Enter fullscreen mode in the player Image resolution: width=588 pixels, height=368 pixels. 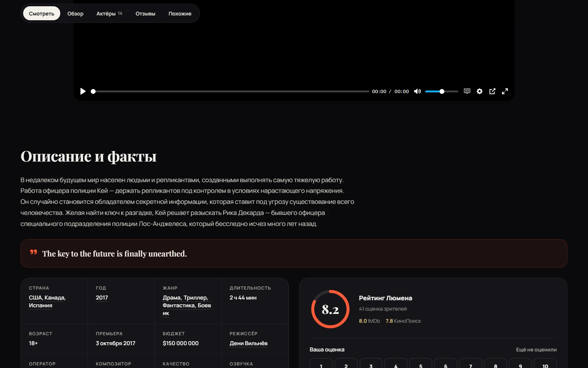505,91
